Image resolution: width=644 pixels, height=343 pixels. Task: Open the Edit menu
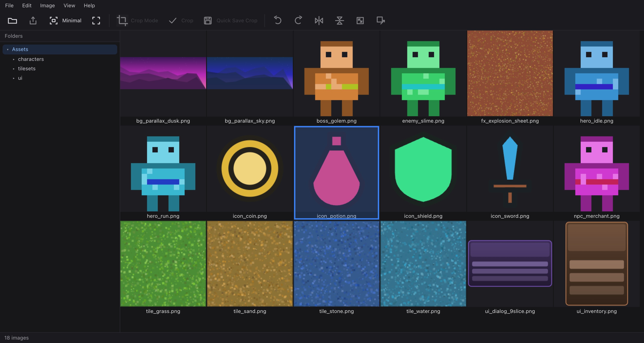[x=27, y=6]
